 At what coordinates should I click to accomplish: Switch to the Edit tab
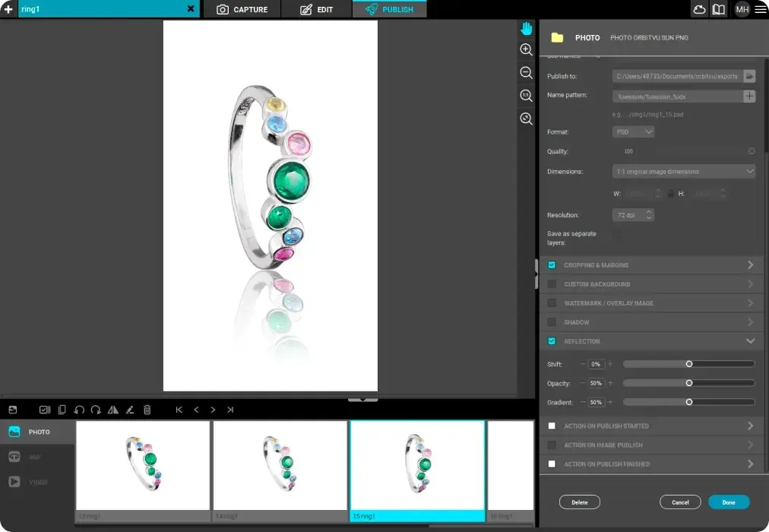[x=316, y=9]
